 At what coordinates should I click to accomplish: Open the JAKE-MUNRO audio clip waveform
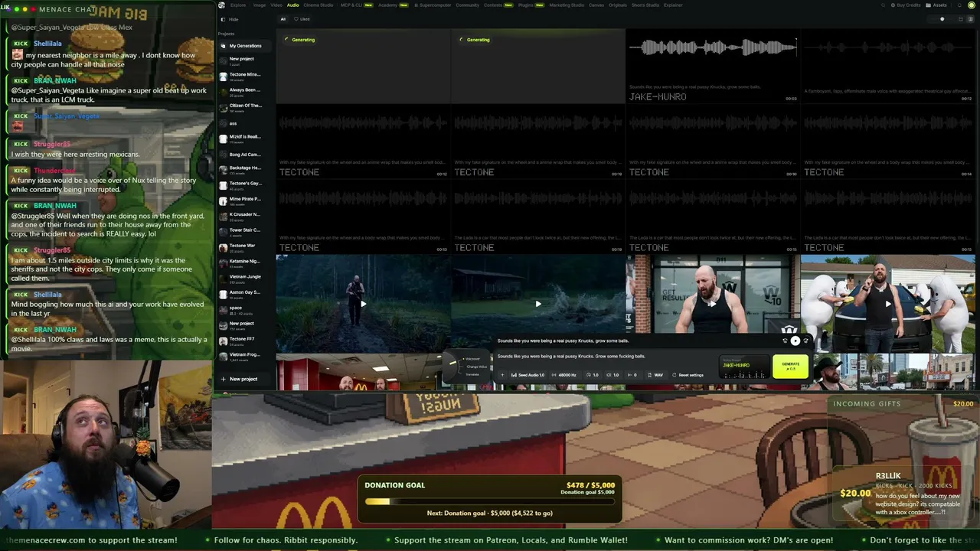tap(713, 48)
